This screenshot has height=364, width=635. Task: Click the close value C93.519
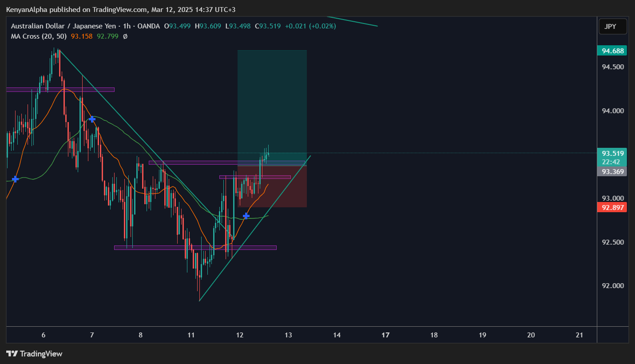(268, 26)
